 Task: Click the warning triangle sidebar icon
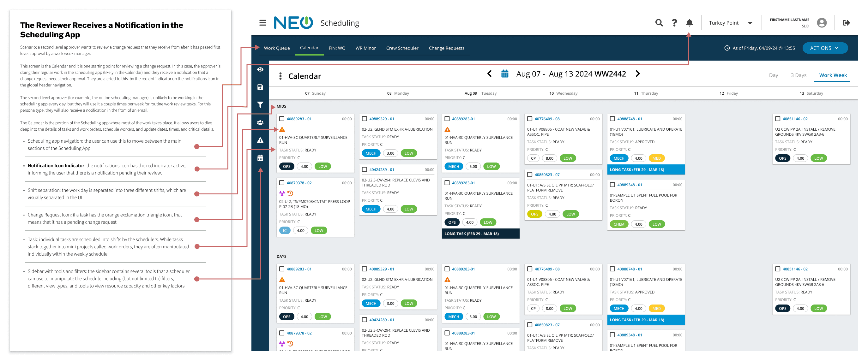260,140
